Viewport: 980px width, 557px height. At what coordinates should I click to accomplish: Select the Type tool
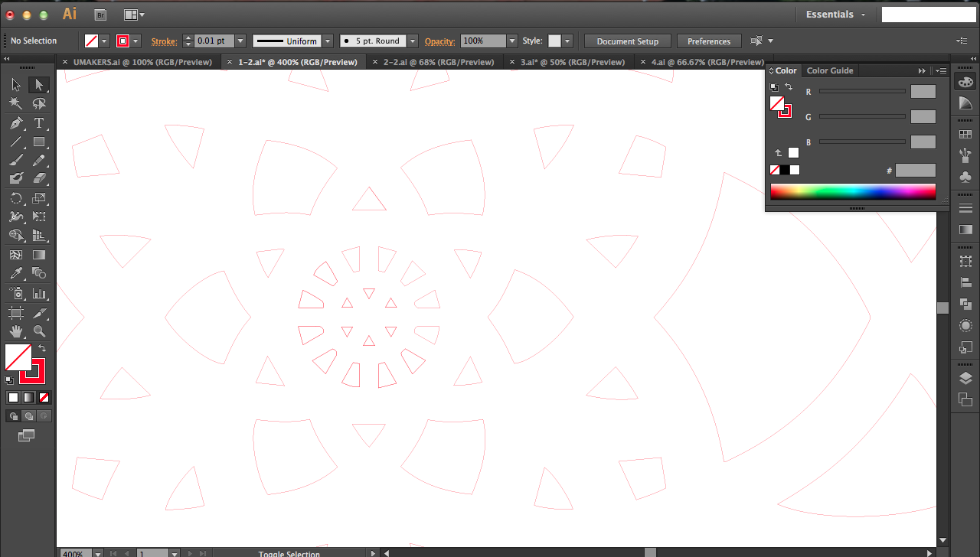point(38,123)
